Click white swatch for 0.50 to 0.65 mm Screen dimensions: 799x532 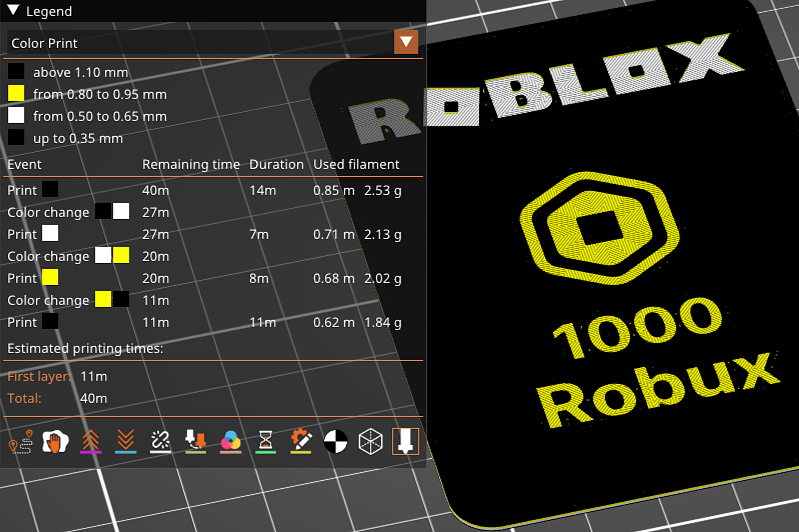pyautogui.click(x=16, y=116)
